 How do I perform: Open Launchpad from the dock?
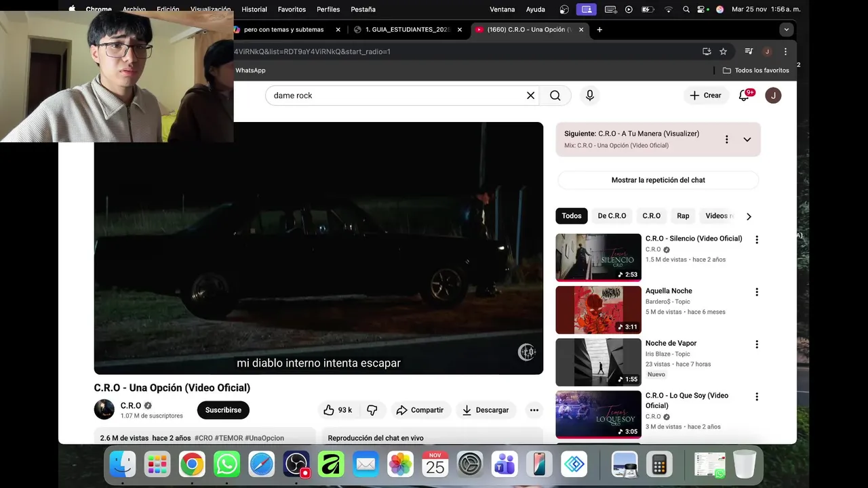click(157, 464)
